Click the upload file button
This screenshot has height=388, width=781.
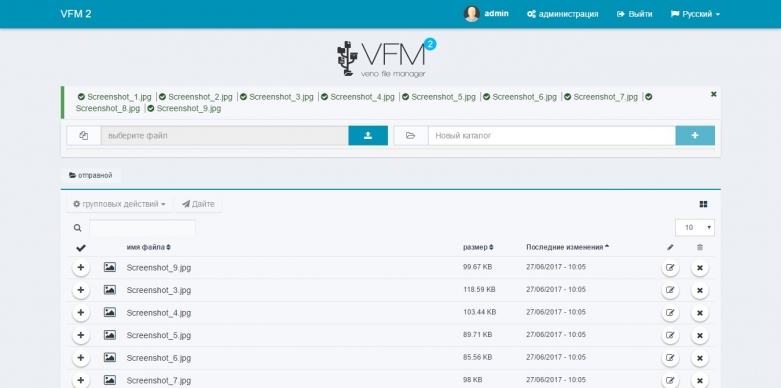[368, 135]
